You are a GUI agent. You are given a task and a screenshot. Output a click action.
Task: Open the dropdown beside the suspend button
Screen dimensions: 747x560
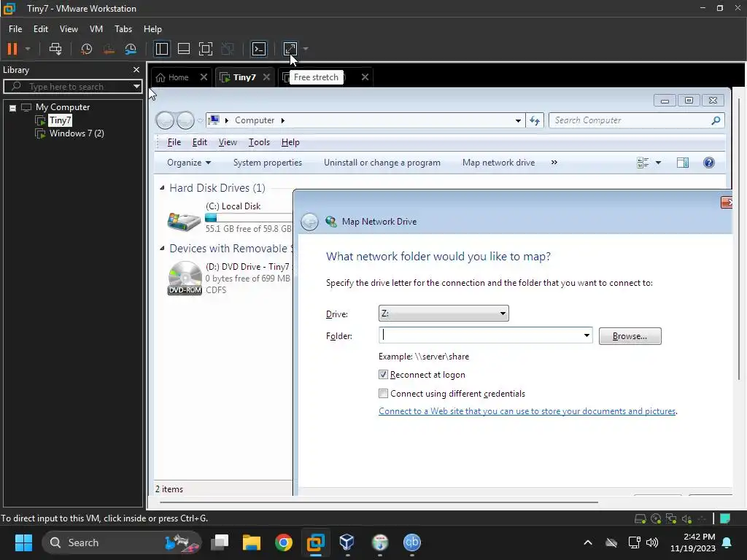(28, 49)
